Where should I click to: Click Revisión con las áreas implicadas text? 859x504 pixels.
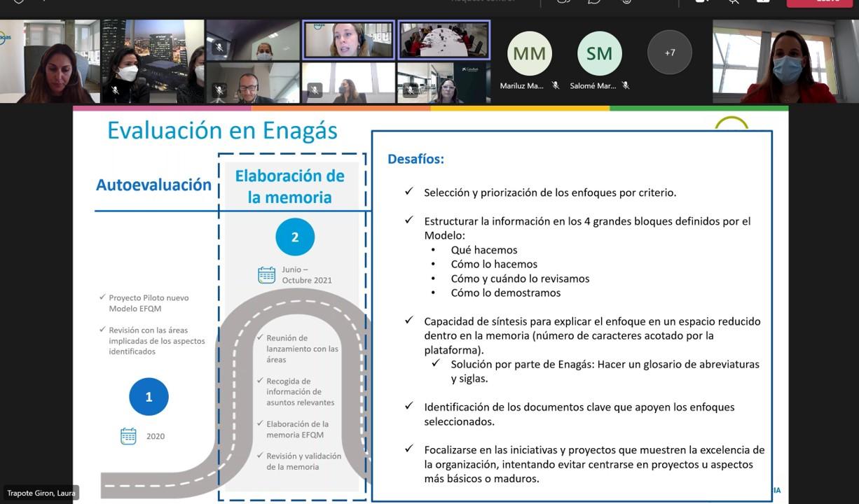157,341
